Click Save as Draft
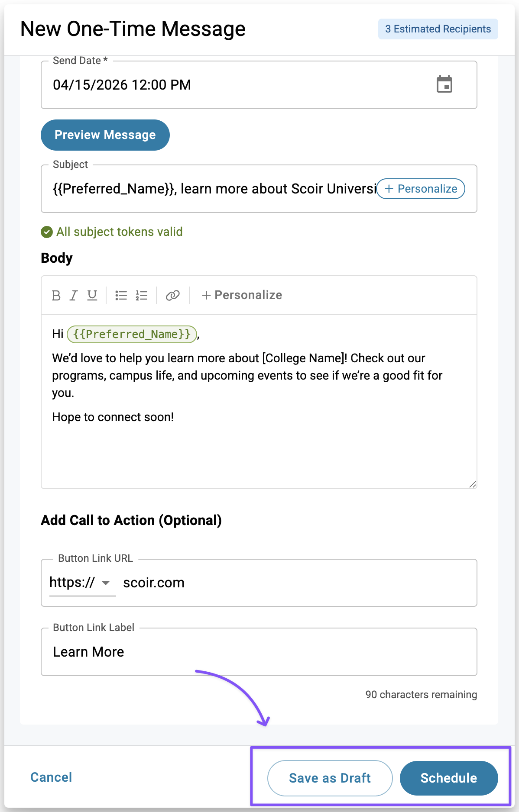 coord(330,778)
